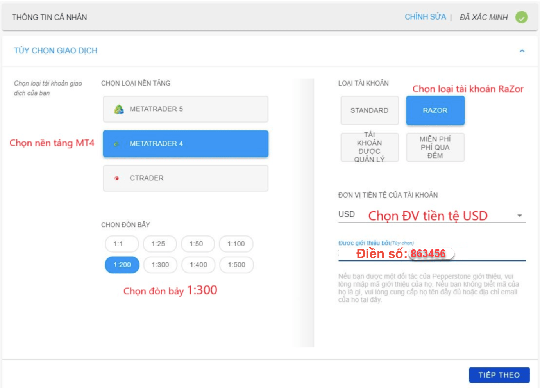540x392 pixels.
Task: Click the Chỉnh Sửa edit link
Action: tap(425, 17)
